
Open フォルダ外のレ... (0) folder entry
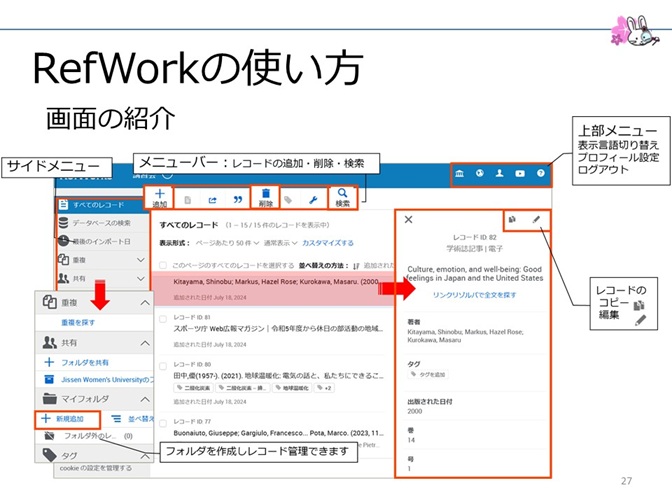(94, 436)
